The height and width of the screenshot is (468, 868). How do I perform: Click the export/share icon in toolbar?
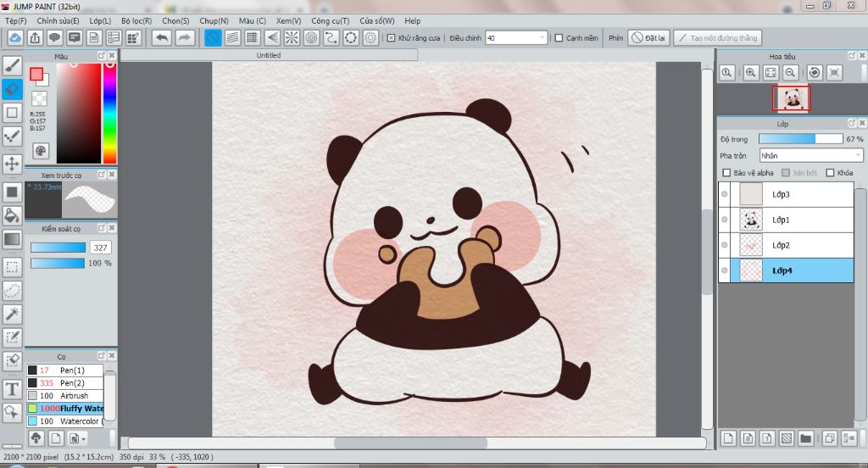[35, 37]
